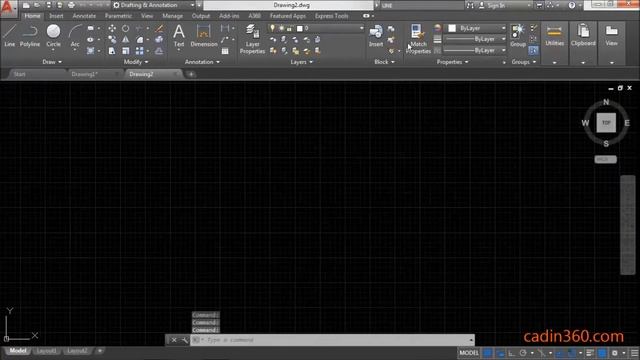Click the Rotate tool icon
The image size is (640, 360).
pos(125,29)
